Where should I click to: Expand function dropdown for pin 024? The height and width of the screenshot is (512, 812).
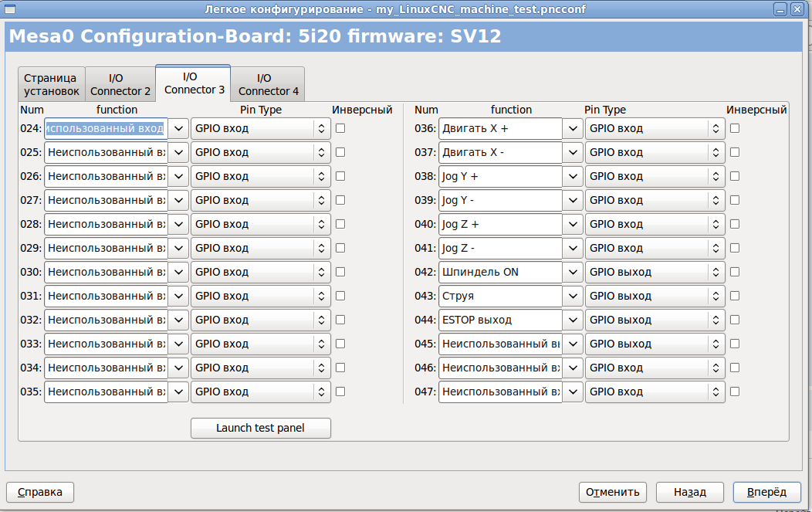pos(178,128)
